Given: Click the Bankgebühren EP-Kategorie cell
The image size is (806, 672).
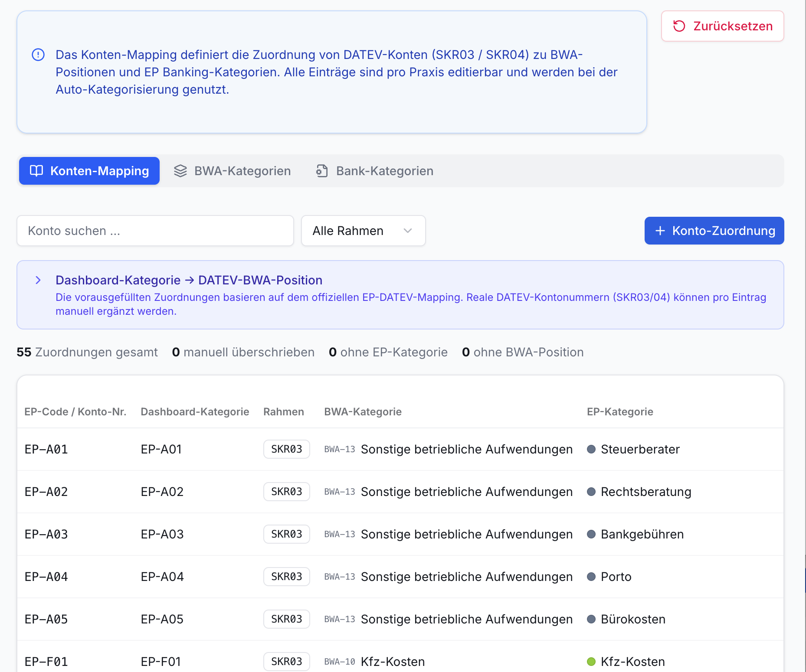Looking at the screenshot, I should [x=636, y=534].
